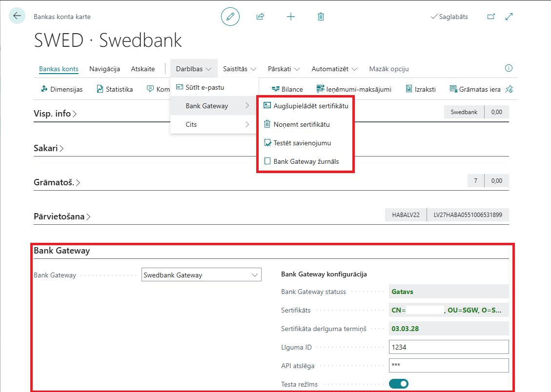Click the plus icon to add new

290,17
